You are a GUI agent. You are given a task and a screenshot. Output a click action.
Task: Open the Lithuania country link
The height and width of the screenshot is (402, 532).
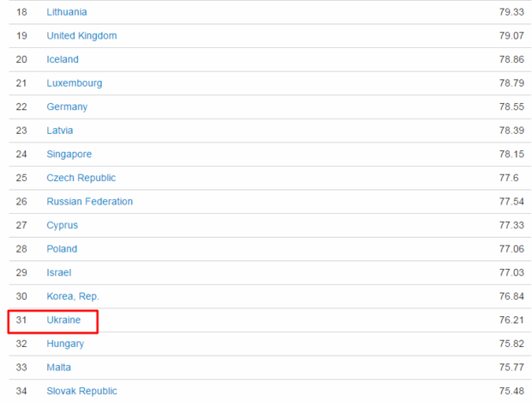pyautogui.click(x=66, y=12)
